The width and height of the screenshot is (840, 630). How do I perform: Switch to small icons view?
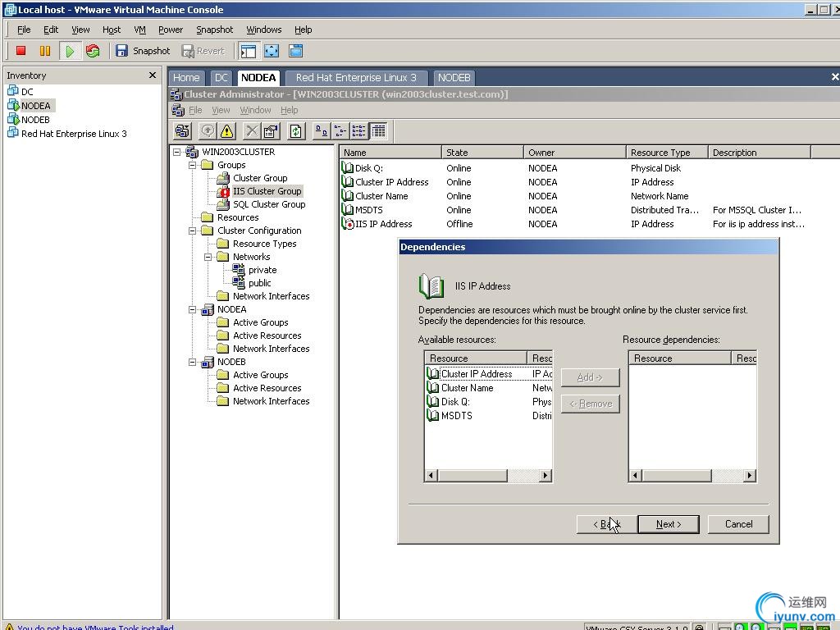pyautogui.click(x=340, y=130)
